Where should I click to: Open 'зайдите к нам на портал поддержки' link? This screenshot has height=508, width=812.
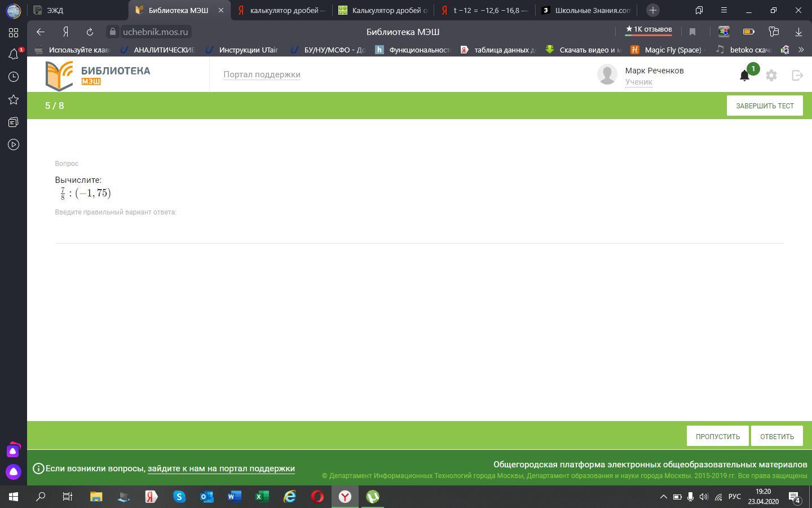221,468
